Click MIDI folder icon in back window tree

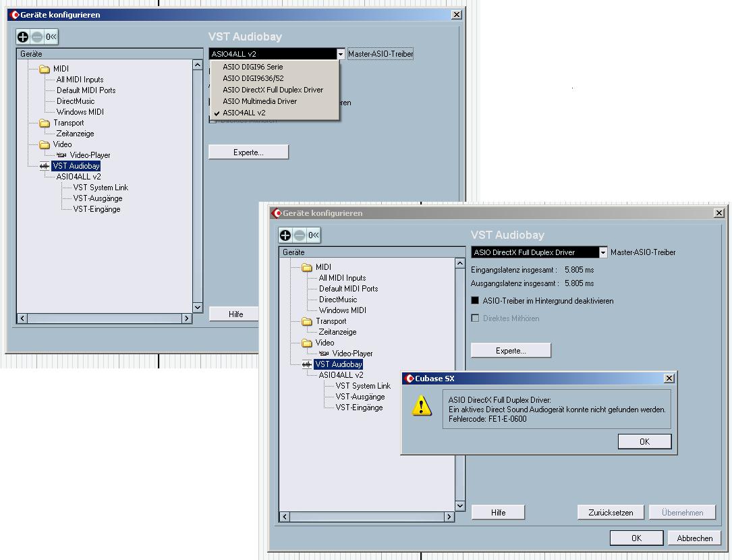click(x=45, y=69)
